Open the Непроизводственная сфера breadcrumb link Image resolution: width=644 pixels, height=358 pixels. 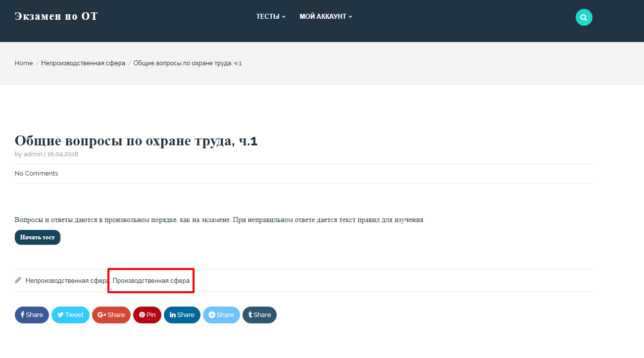[83, 63]
